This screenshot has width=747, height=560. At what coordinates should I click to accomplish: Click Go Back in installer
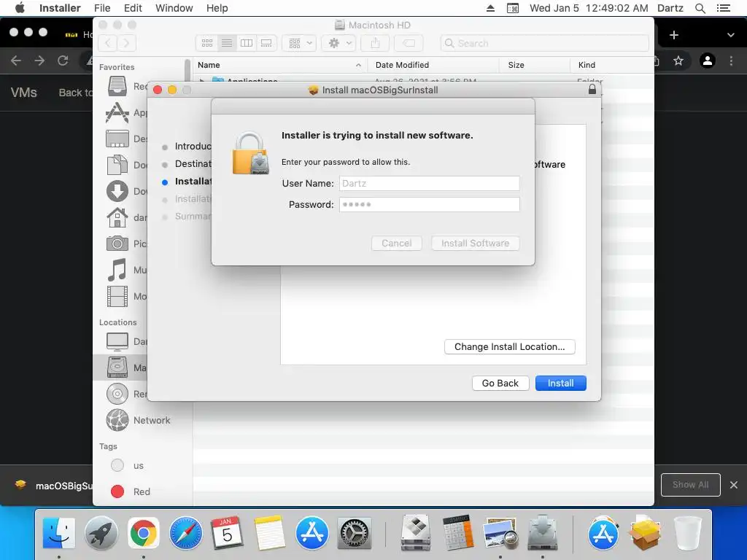[500, 384]
